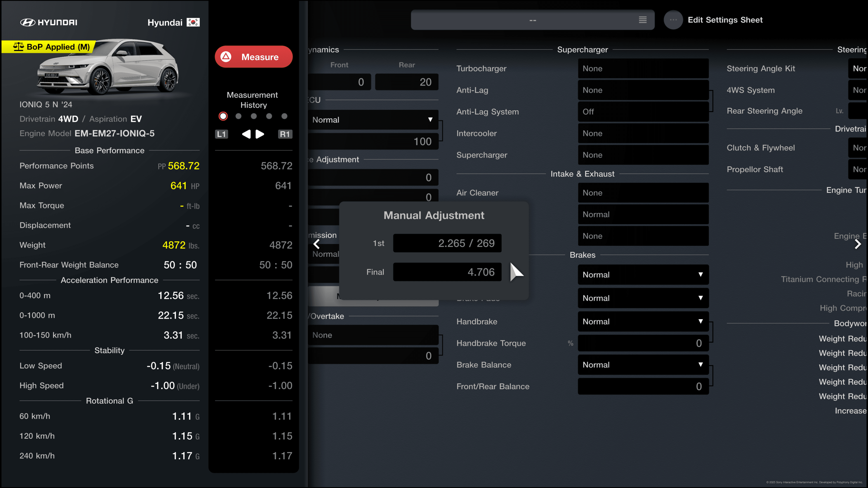Click the Front-Rear Weight Balance 50 : 50
868x488 pixels.
[x=180, y=265]
